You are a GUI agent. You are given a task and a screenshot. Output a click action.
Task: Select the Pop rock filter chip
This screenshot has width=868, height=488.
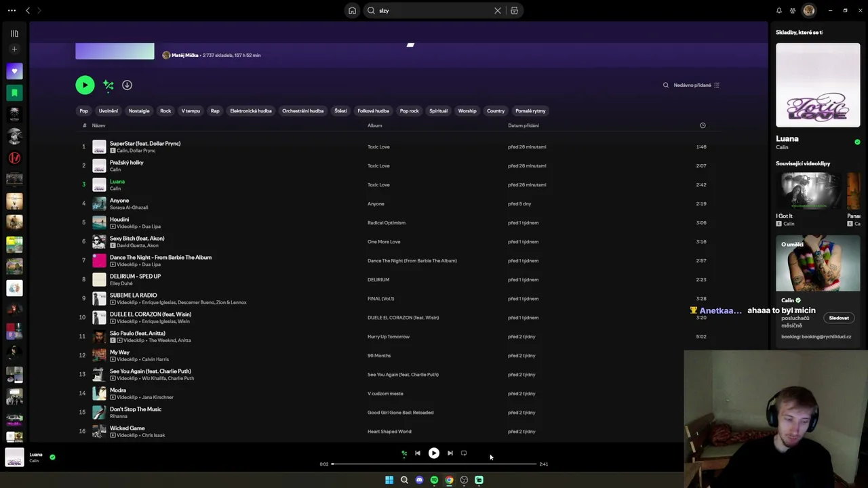(x=410, y=111)
